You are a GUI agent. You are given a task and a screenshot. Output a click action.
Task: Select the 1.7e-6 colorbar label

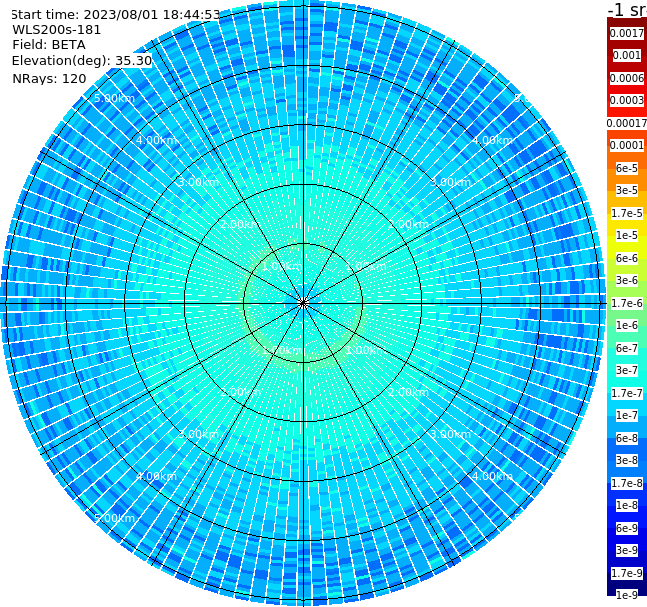point(627,303)
